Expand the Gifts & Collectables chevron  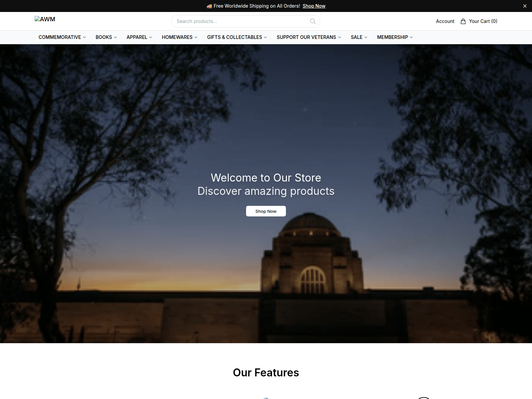(x=265, y=37)
